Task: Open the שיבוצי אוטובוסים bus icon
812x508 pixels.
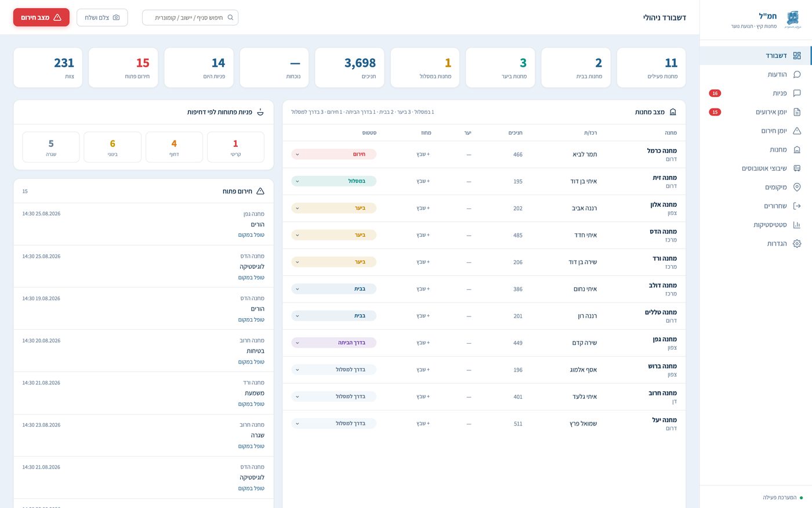Action: pos(796,168)
